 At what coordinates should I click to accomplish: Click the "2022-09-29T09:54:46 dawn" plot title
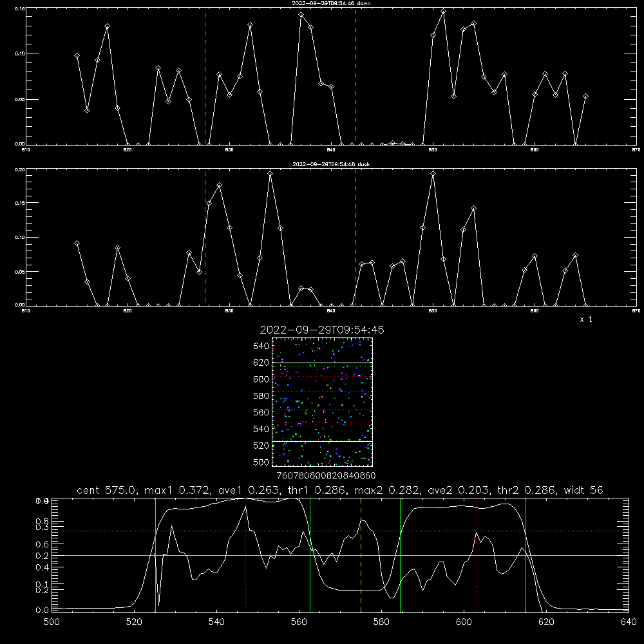[x=331, y=3]
